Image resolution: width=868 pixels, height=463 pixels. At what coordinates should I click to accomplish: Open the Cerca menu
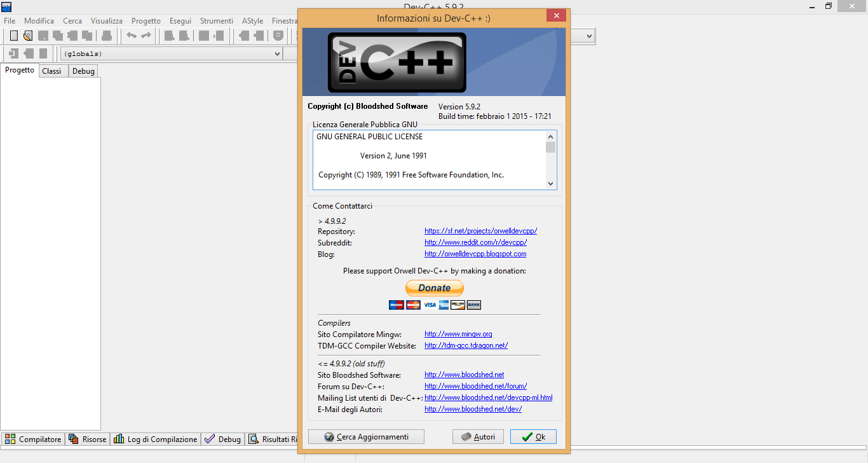(72, 21)
